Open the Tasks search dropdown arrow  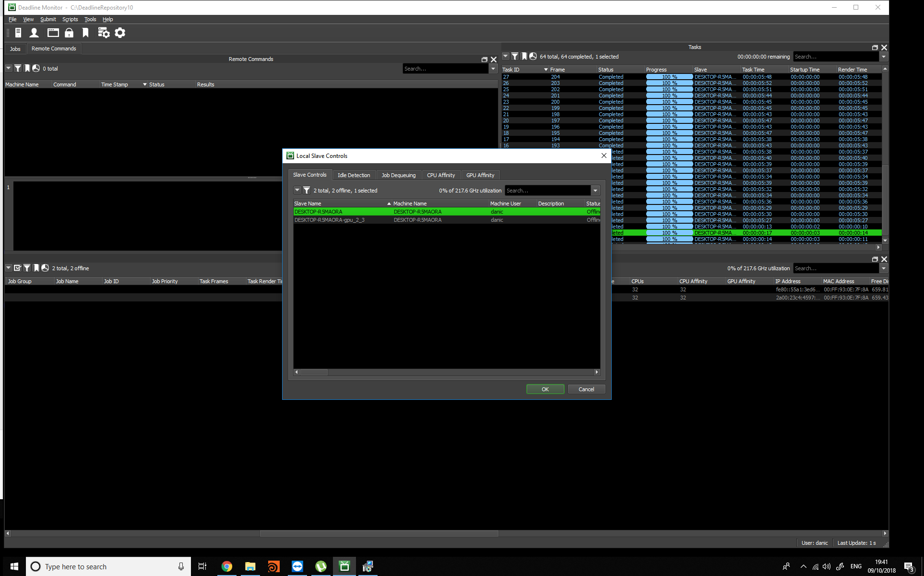point(883,56)
